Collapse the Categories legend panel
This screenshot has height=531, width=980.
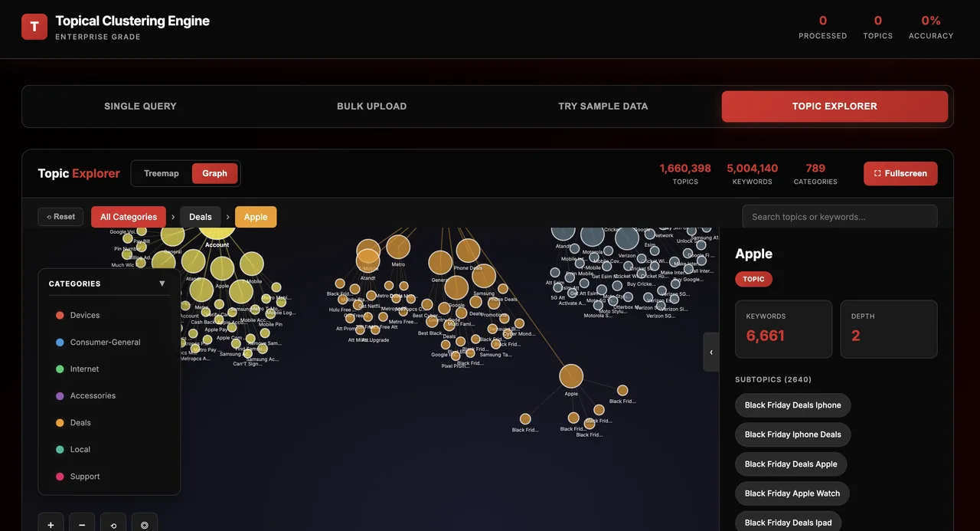coord(162,284)
